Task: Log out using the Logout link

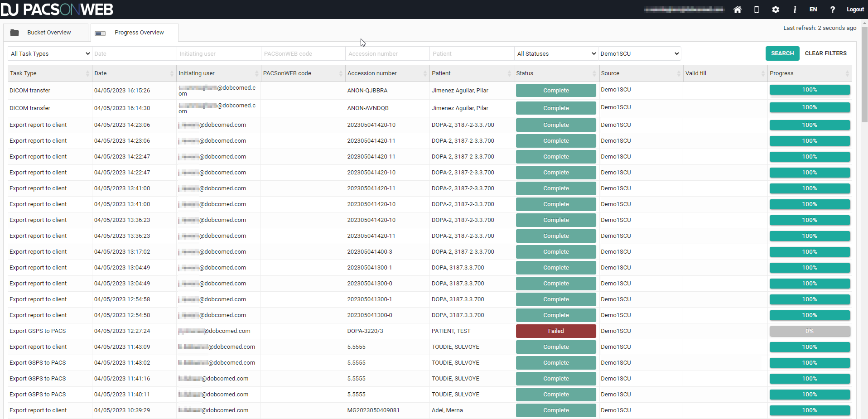Action: tap(855, 10)
